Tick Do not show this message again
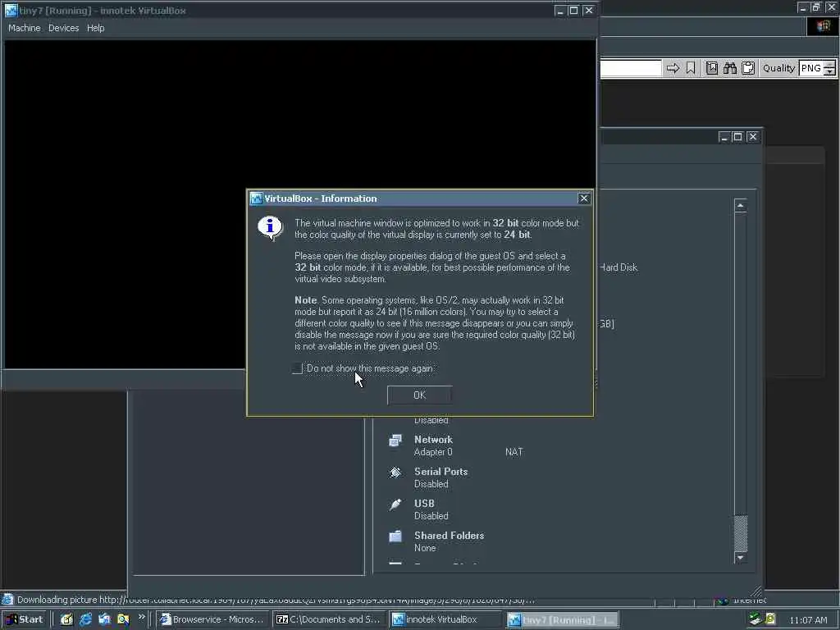The height and width of the screenshot is (630, 840). 297,368
